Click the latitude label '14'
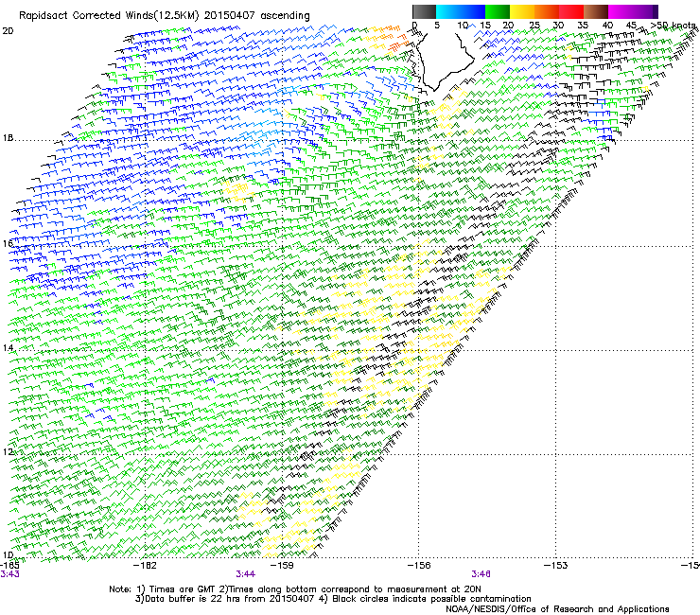 [8, 348]
